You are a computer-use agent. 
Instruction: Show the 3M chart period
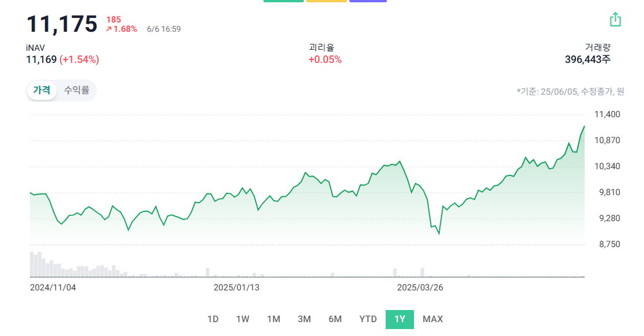tap(304, 319)
